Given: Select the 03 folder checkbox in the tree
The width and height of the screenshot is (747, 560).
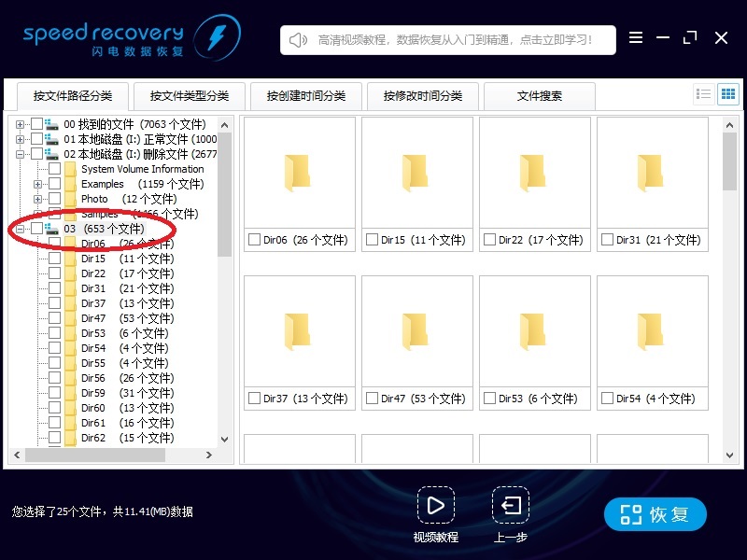Looking at the screenshot, I should pyautogui.click(x=36, y=228).
